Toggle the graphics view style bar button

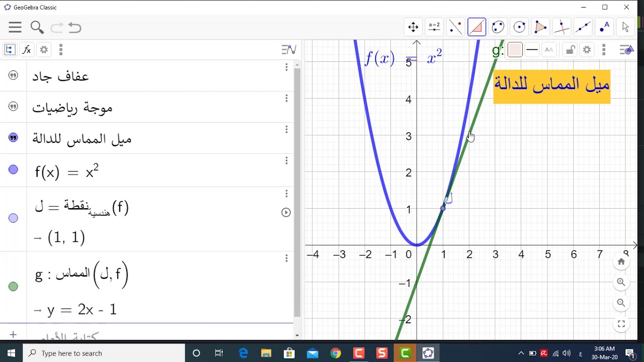click(626, 49)
